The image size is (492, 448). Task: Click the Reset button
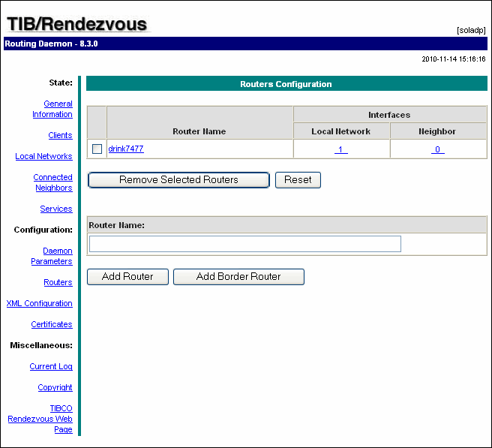pyautogui.click(x=298, y=180)
